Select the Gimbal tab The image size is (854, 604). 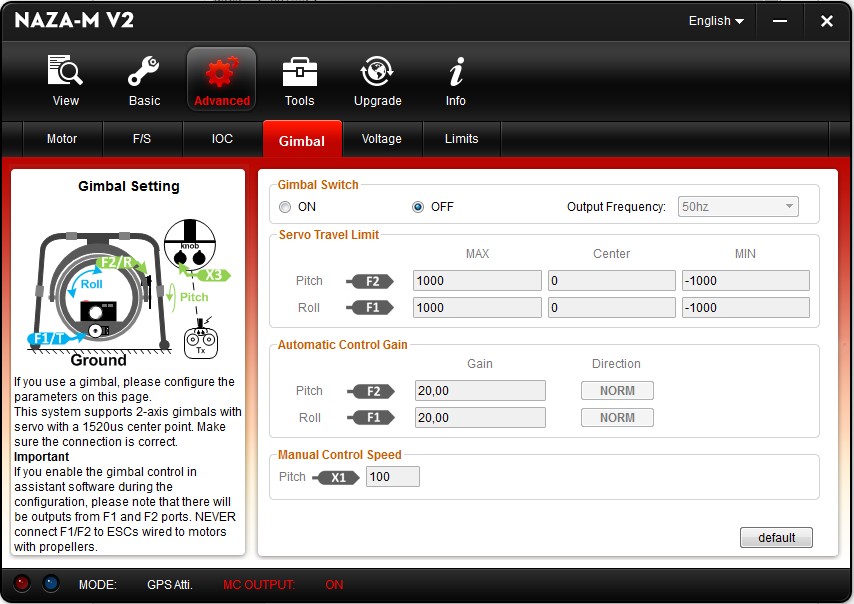pos(302,140)
